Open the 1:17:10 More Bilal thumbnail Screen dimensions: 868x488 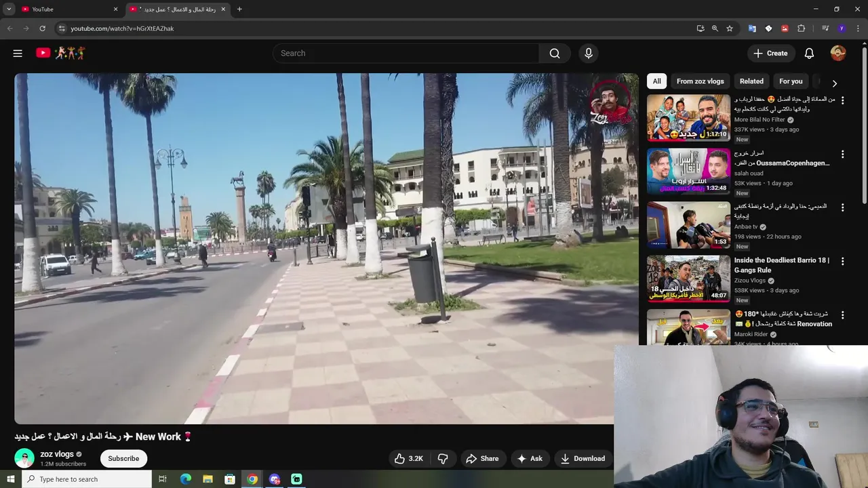tap(688, 118)
